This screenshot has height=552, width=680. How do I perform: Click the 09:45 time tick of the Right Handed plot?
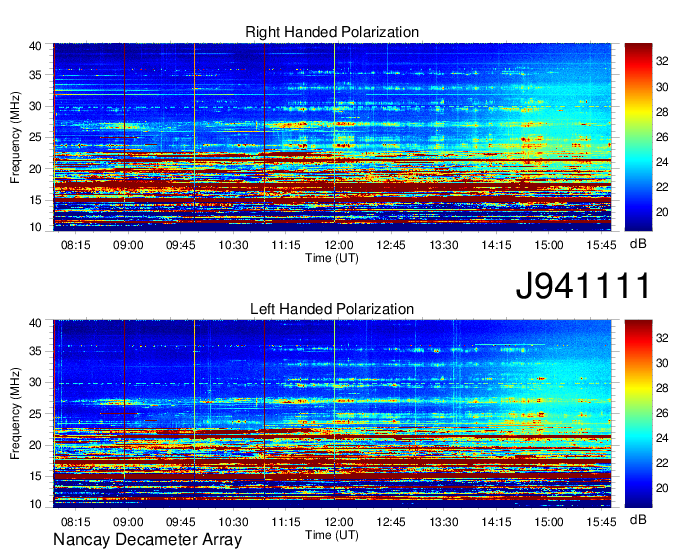click(181, 245)
